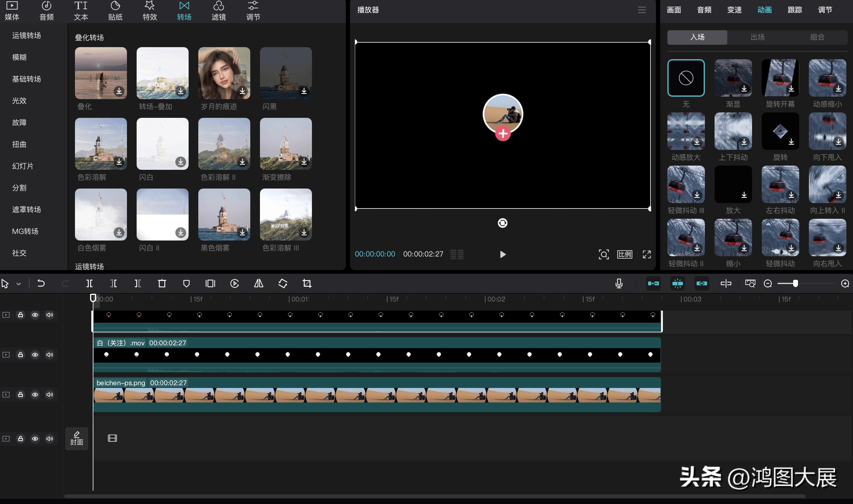
Task: Hide the beichen-ps.png track eye icon
Action: tap(35, 394)
